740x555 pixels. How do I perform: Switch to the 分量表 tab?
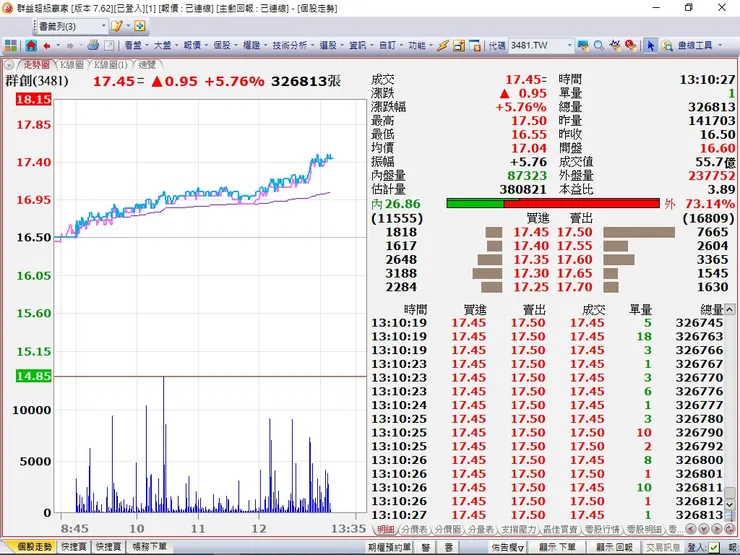480,530
